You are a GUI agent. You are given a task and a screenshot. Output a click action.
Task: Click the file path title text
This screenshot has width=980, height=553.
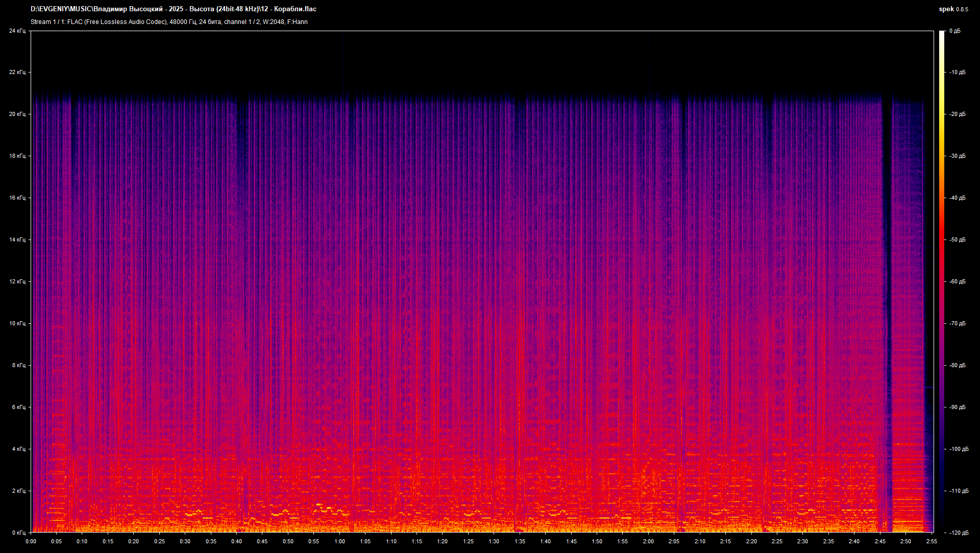point(174,9)
